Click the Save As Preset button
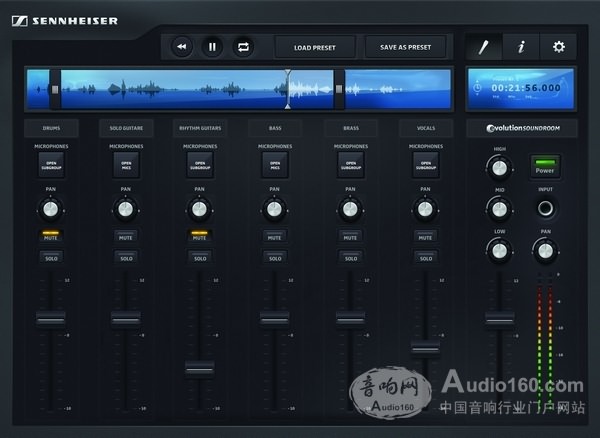This screenshot has width=600, height=438. [405, 47]
